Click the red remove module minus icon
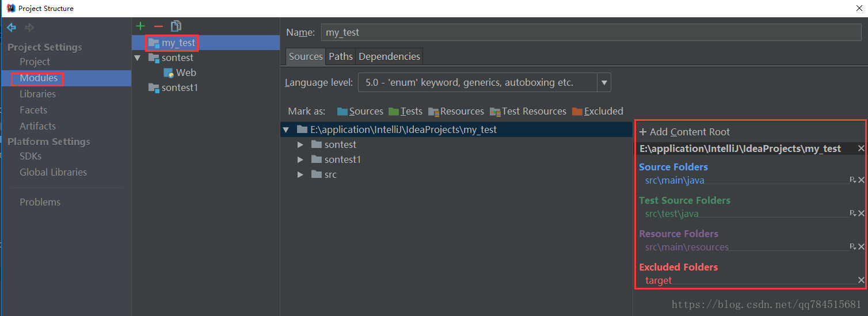 pos(158,26)
